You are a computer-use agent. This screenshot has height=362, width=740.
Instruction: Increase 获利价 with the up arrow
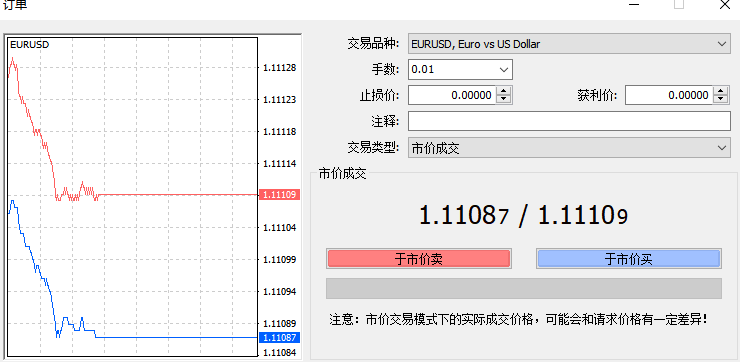(720, 91)
